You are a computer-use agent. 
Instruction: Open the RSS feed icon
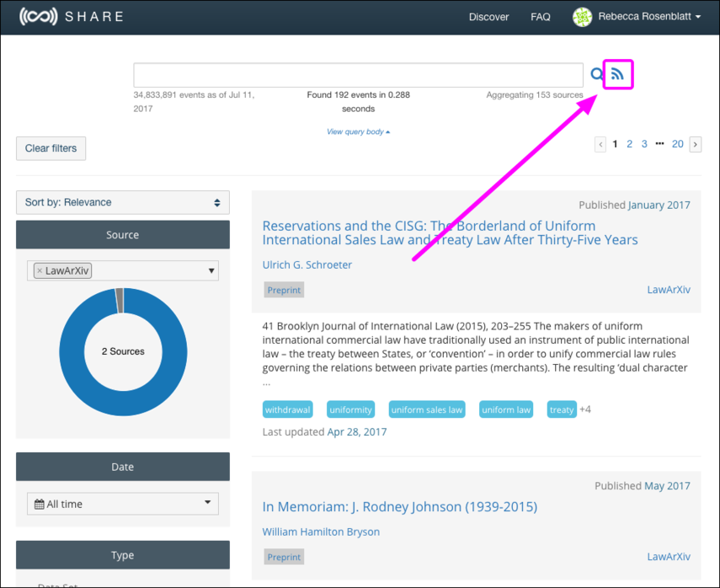[x=617, y=74]
